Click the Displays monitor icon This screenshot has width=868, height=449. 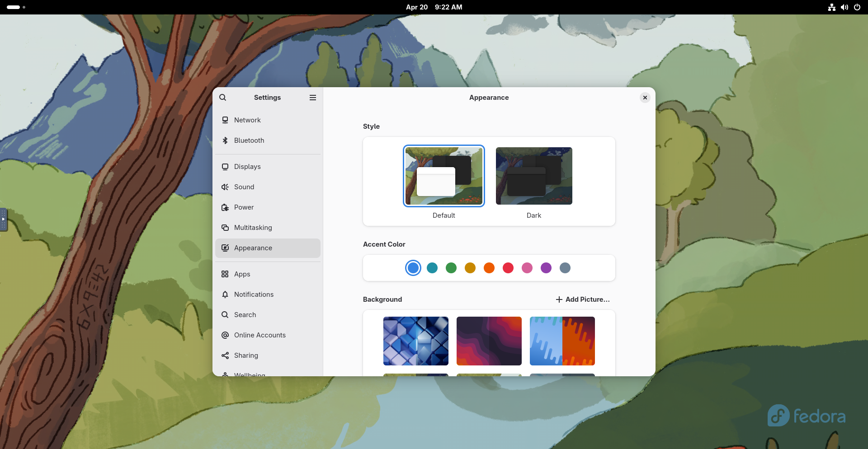click(225, 167)
